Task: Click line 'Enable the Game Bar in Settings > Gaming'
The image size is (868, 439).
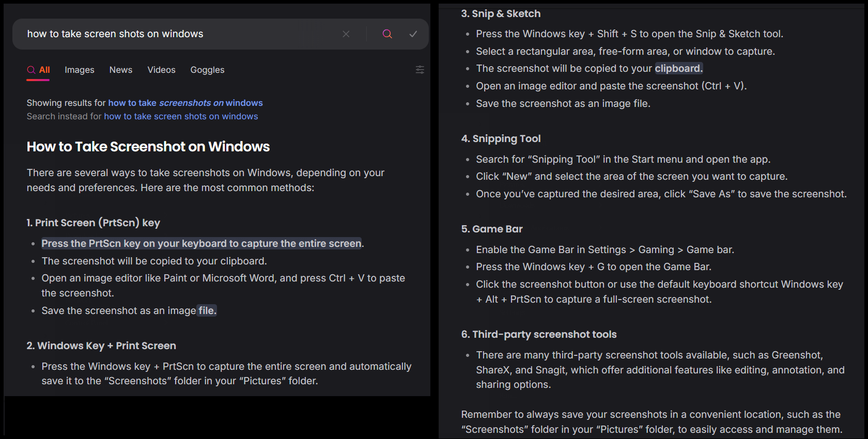Action: tap(605, 249)
